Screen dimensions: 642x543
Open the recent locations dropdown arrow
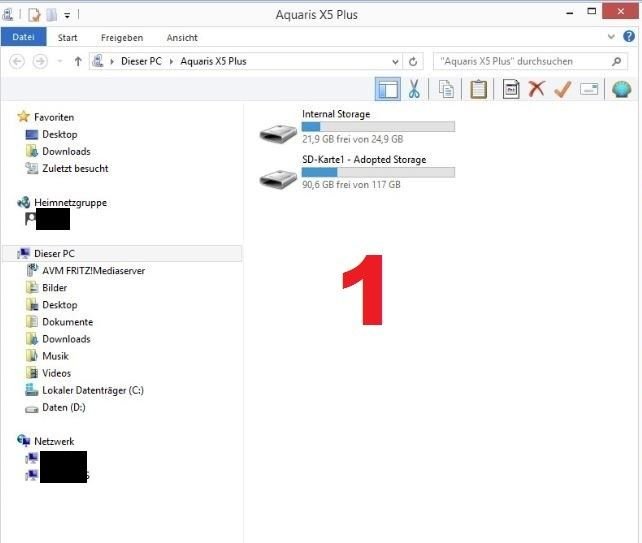tap(60, 61)
